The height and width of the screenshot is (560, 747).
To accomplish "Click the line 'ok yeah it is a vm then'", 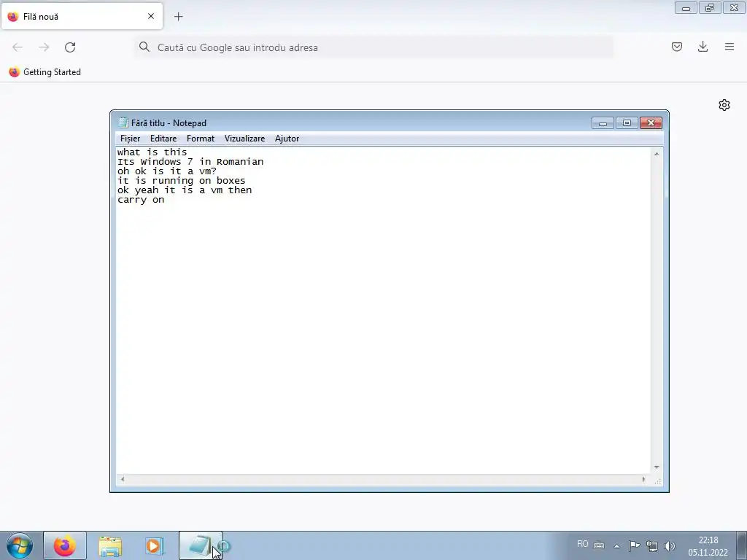I will [x=185, y=190].
